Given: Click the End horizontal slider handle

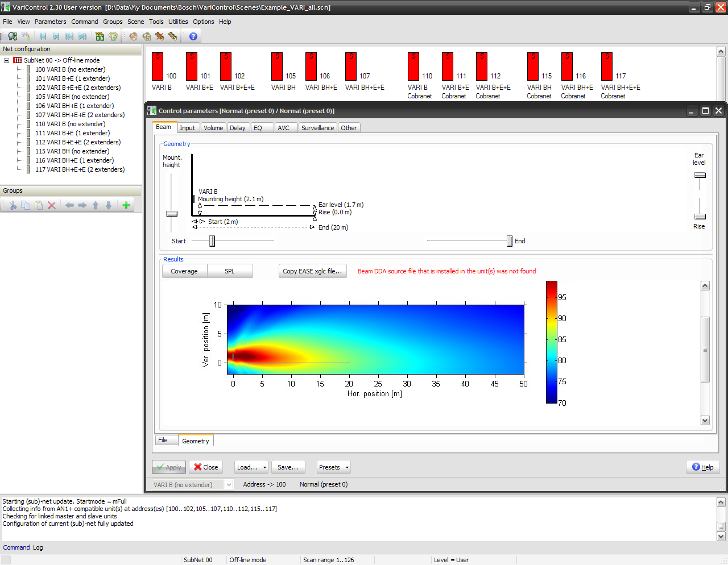Looking at the screenshot, I should point(510,241).
